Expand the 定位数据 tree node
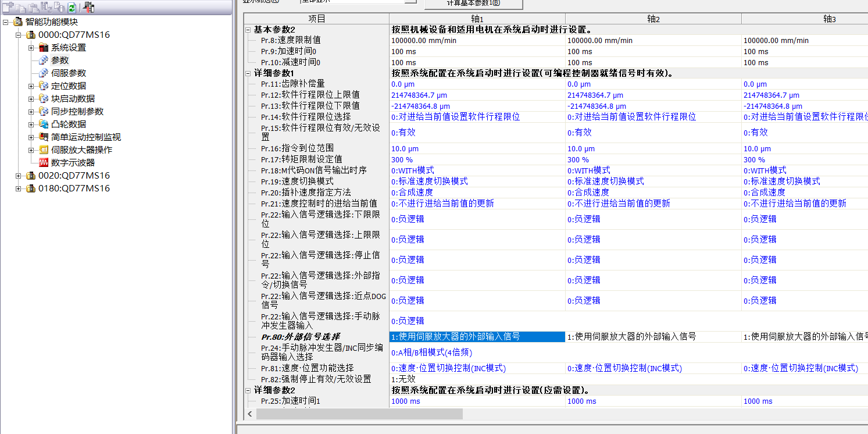Screen dimensions: 868x434 pos(31,86)
